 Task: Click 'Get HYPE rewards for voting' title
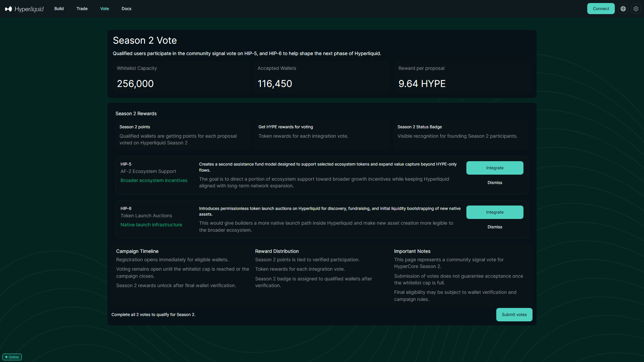285,127
